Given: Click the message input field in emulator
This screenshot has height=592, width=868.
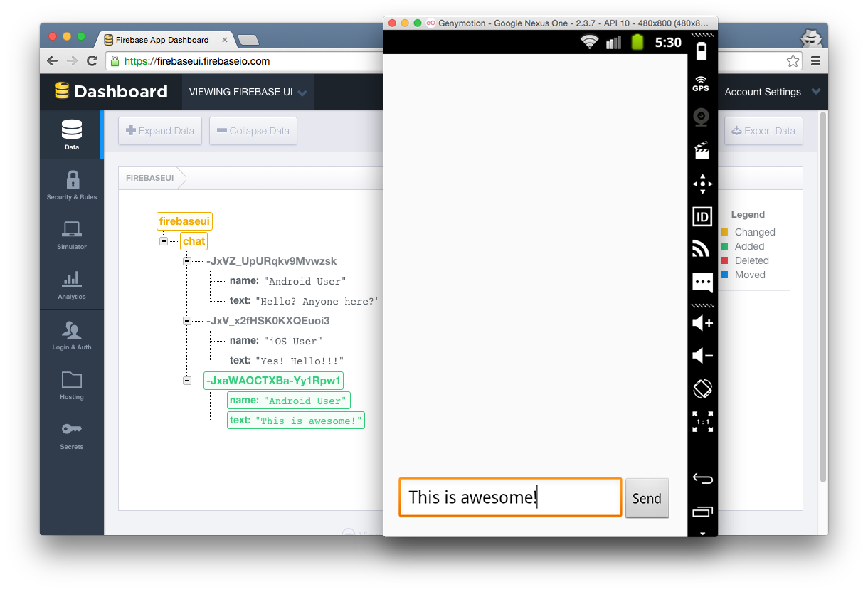Looking at the screenshot, I should pyautogui.click(x=510, y=497).
